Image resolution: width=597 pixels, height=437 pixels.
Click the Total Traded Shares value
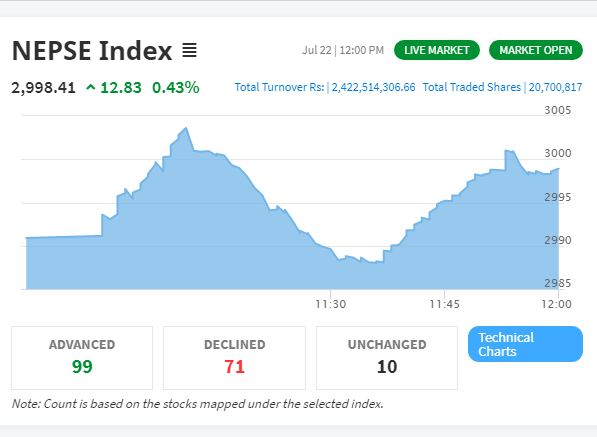[555, 87]
